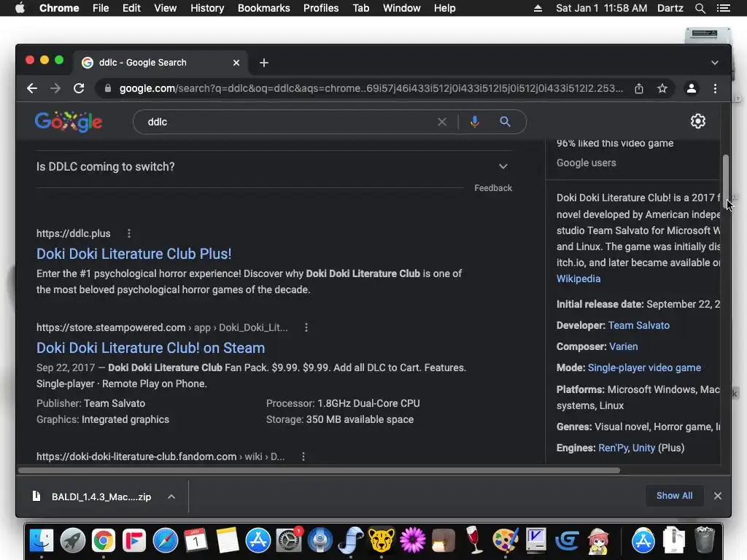The width and height of the screenshot is (747, 560).
Task: Open Safari from the dock
Action: 166,540
